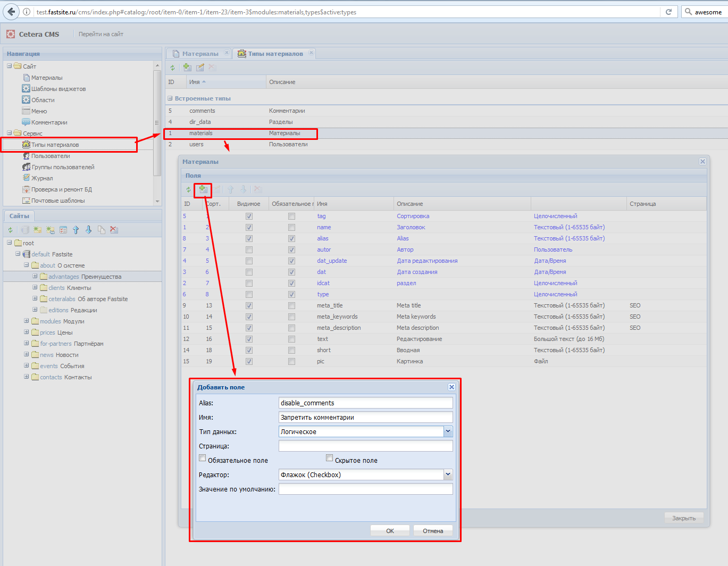
Task: Open Группы пользователей in navigation
Action: pos(63,167)
